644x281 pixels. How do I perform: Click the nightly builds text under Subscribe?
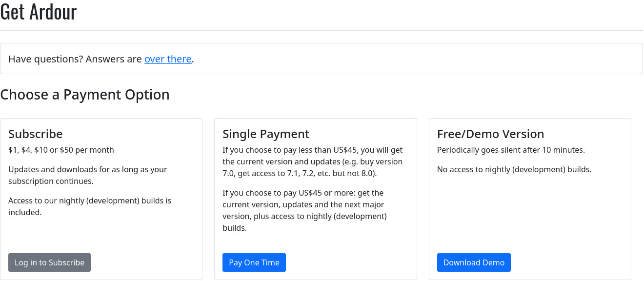click(90, 206)
